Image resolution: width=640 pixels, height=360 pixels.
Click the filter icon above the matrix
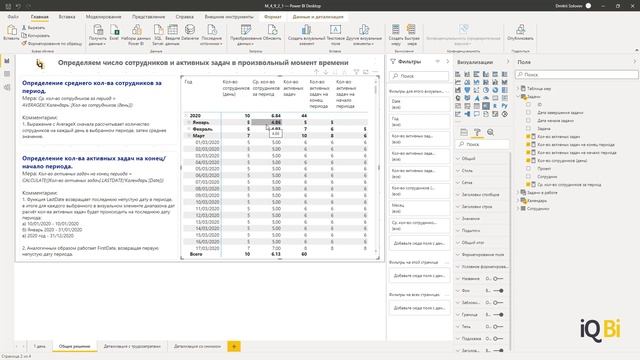(x=356, y=72)
